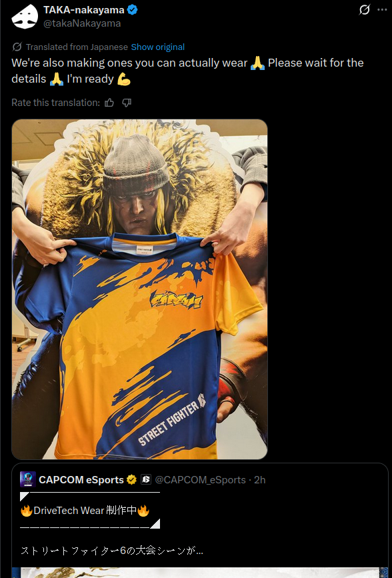Screen dimensions: 392x578
Task: Open the three-dot more options menu
Action: [x=383, y=9]
